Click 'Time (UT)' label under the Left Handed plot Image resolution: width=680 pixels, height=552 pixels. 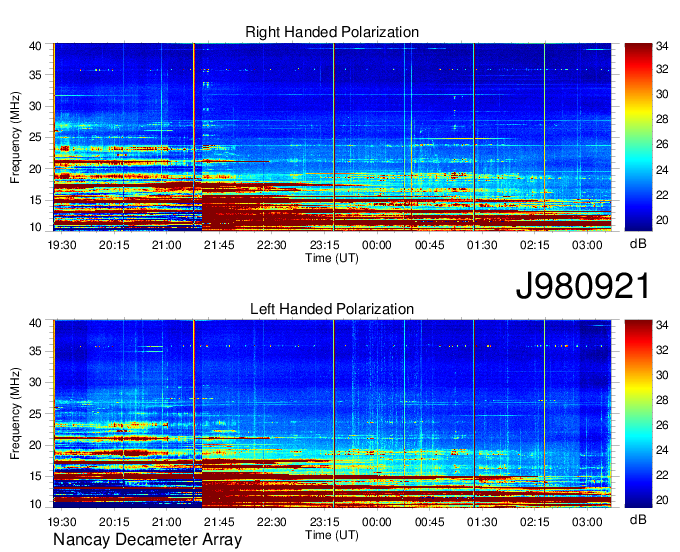click(332, 535)
